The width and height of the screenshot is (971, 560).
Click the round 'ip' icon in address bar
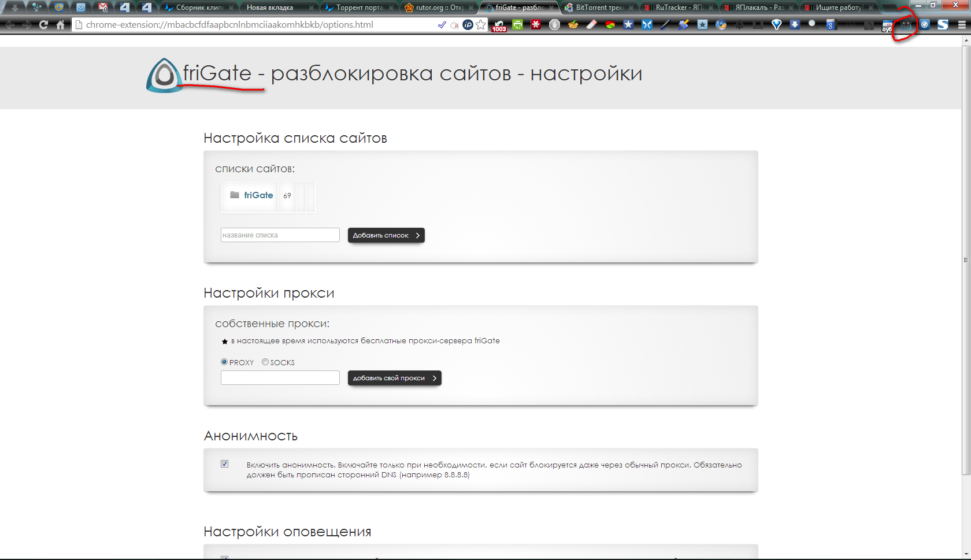coord(468,25)
